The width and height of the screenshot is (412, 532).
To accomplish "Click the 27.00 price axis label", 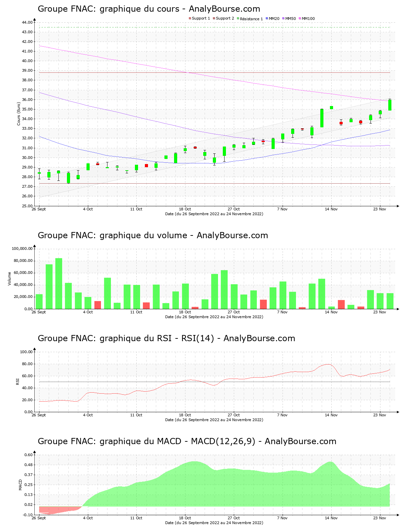I will [x=27, y=186].
